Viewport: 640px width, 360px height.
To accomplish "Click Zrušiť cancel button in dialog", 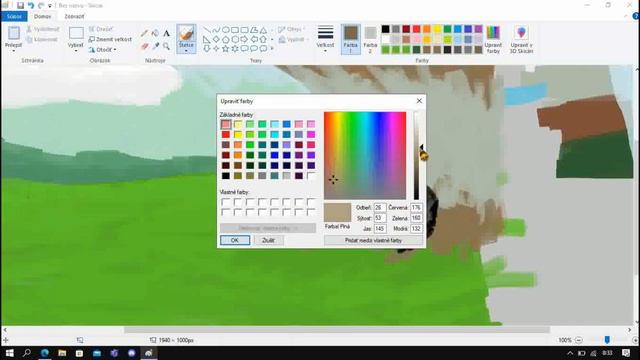I will click(x=268, y=240).
